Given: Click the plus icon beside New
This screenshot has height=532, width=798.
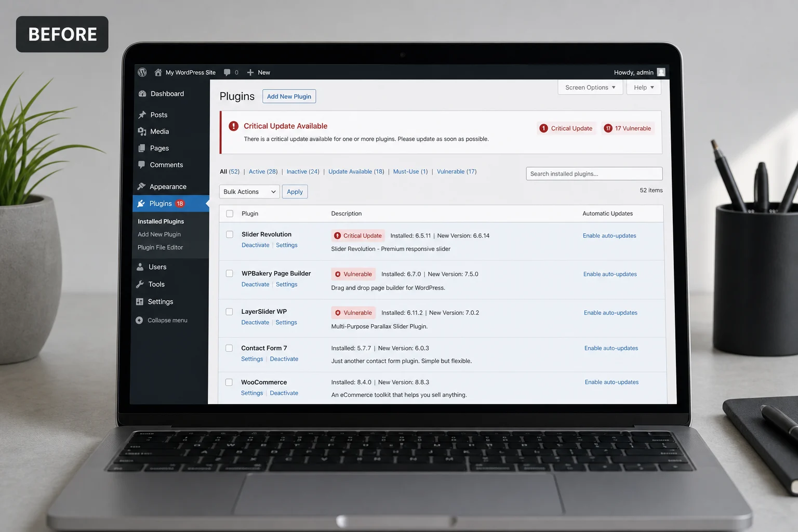Looking at the screenshot, I should pos(250,72).
